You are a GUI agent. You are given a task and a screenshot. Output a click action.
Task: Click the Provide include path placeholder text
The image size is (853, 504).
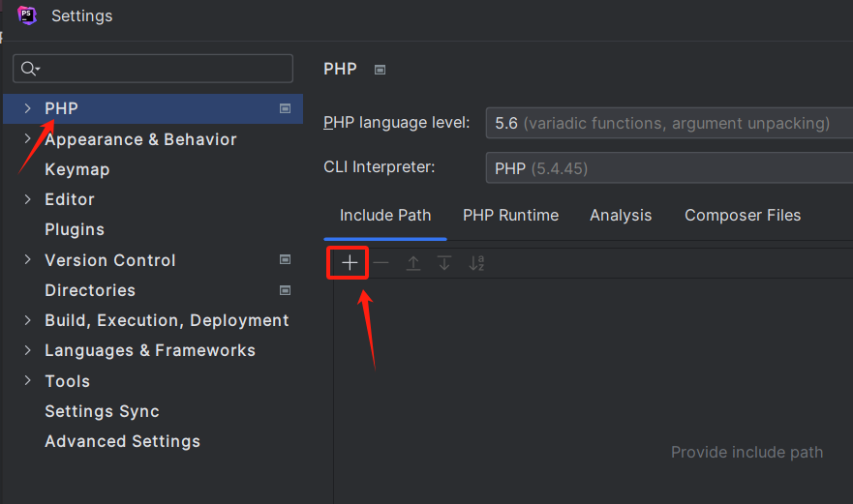[x=746, y=453]
